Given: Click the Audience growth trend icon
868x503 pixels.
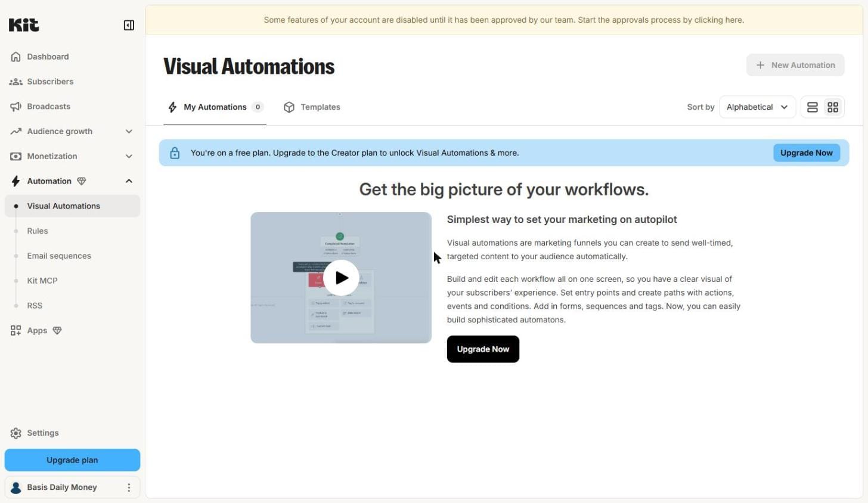Looking at the screenshot, I should click(16, 131).
